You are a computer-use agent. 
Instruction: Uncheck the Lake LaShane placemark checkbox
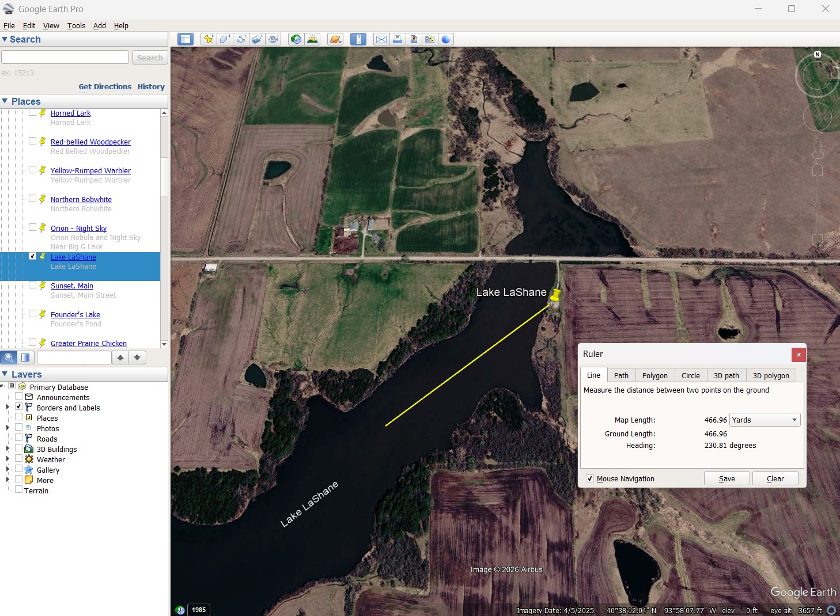[x=33, y=256]
